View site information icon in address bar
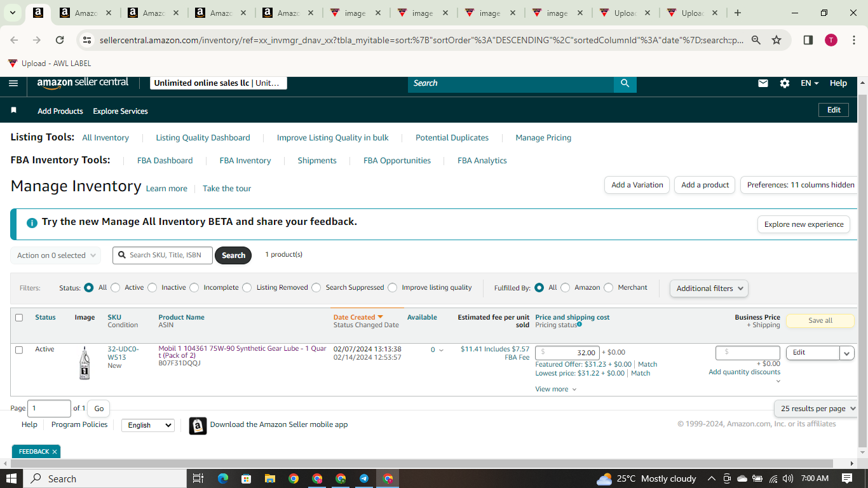The width and height of the screenshot is (868, 488). [x=88, y=40]
